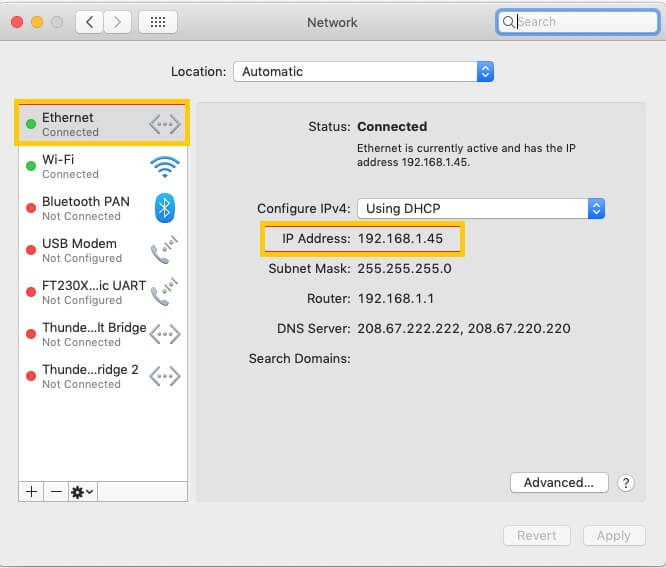This screenshot has height=568, width=666.
Task: Select the Ethernet service in sidebar
Action: (x=102, y=124)
